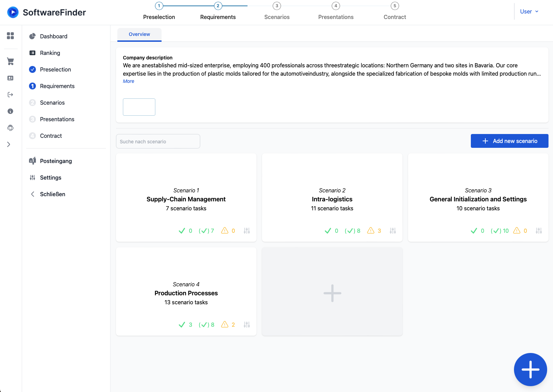Click the shopping cart icon in left rail
Viewport: 553px width, 392px height.
(10, 61)
